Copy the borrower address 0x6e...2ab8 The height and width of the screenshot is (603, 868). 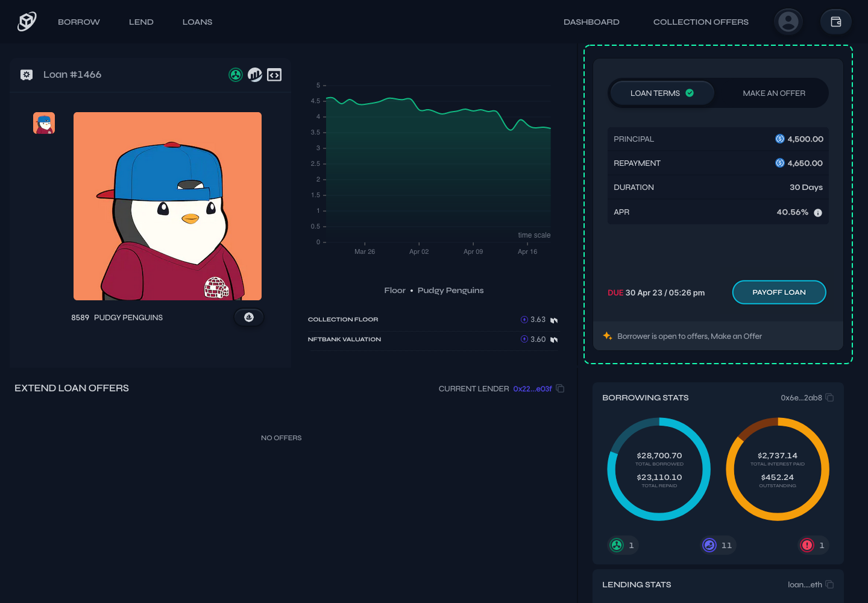coord(829,397)
